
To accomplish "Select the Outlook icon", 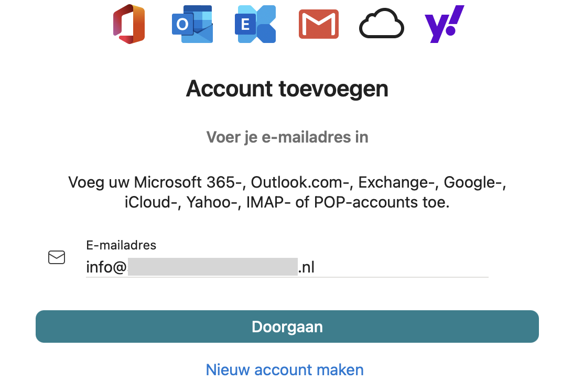I will pyautogui.click(x=192, y=24).
